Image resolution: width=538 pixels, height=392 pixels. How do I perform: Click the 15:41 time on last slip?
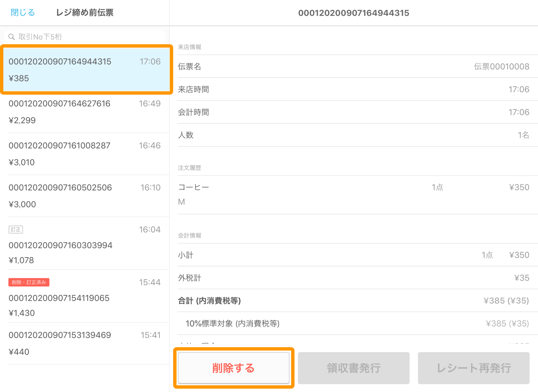[151, 335]
